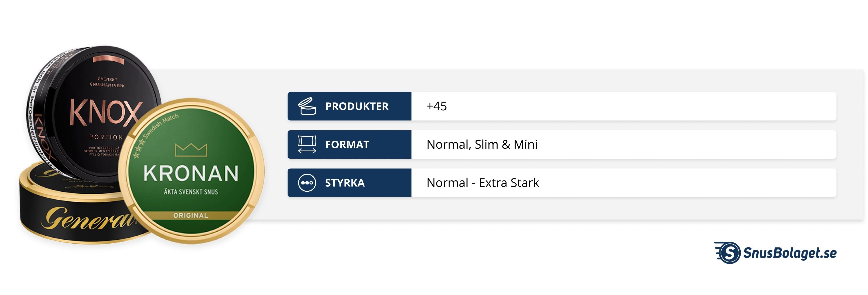This screenshot has height=295, width=868.
Task: Click the three-dot strength icon beside STYRKA
Action: pos(307,183)
